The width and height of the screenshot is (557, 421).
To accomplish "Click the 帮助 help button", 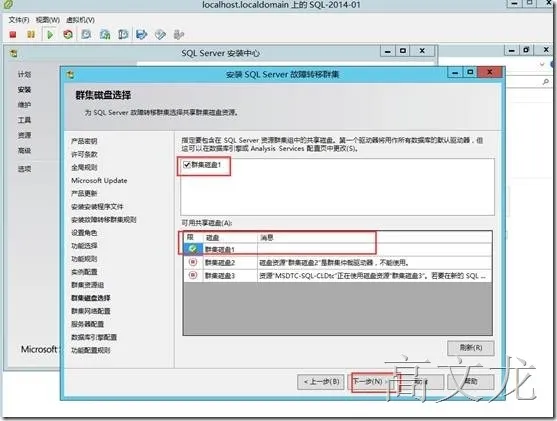I will tap(471, 382).
